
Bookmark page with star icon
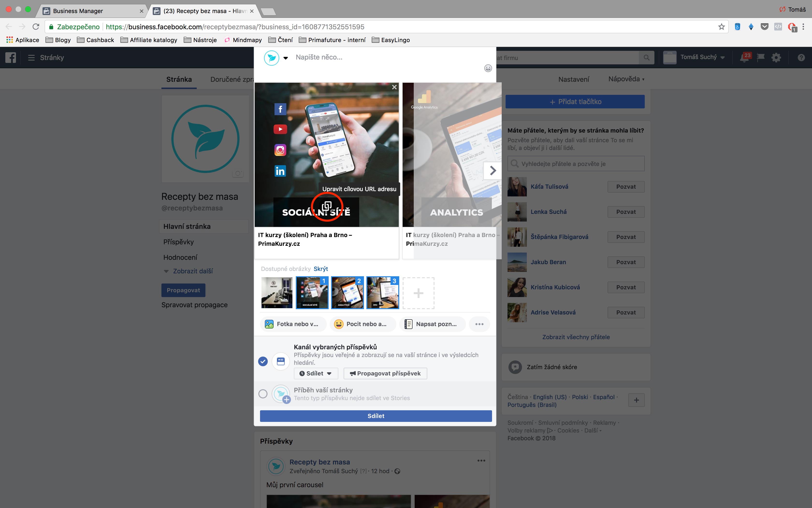721,27
